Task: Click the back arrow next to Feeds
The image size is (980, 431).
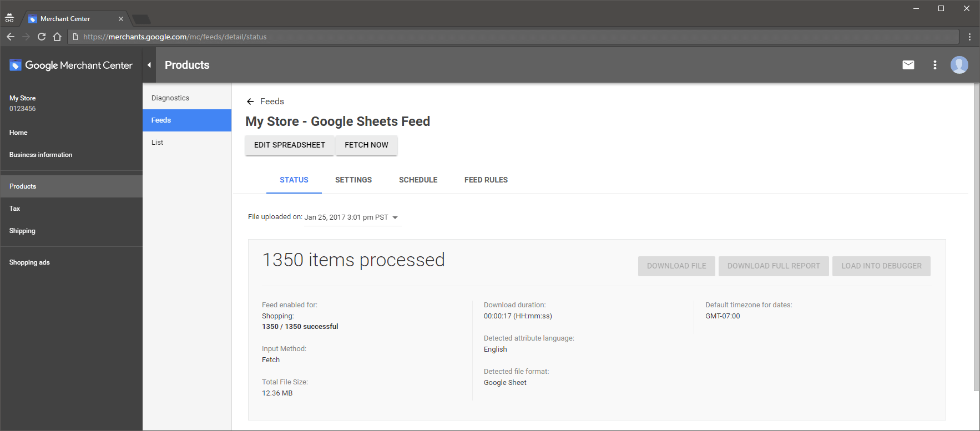Action: [250, 102]
